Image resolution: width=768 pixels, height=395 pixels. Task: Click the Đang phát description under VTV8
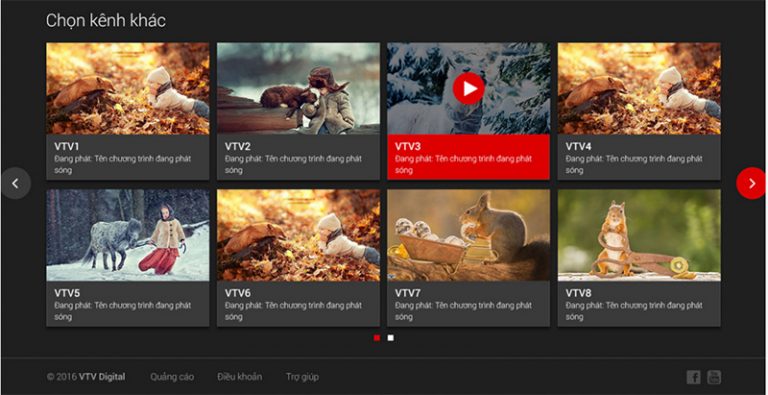coord(634,311)
